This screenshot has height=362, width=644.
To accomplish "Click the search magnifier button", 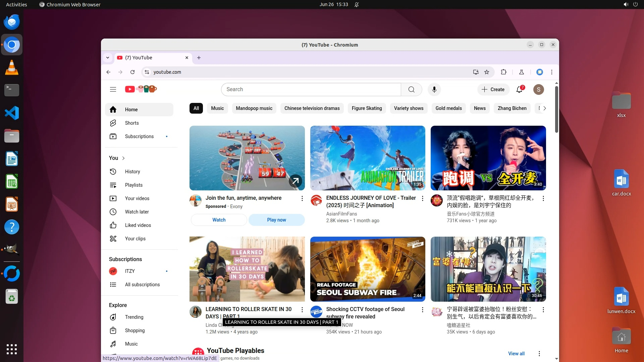I will pyautogui.click(x=411, y=89).
